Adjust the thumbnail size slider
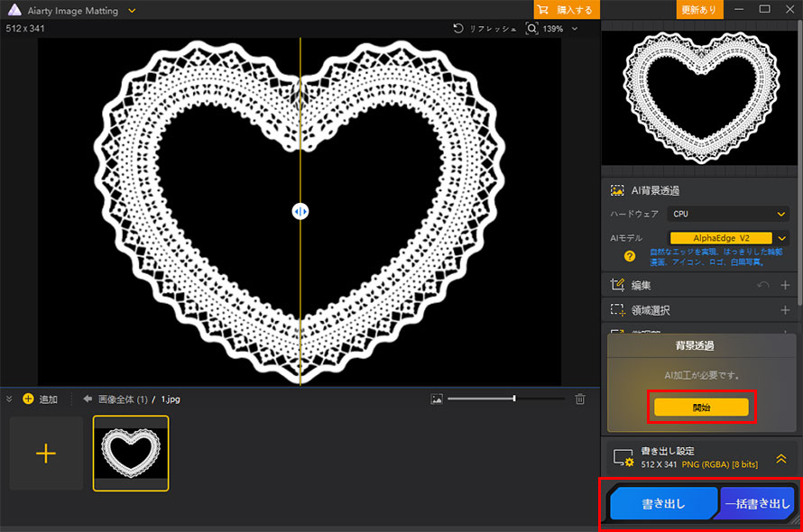The height and width of the screenshot is (532, 803). pos(505,399)
